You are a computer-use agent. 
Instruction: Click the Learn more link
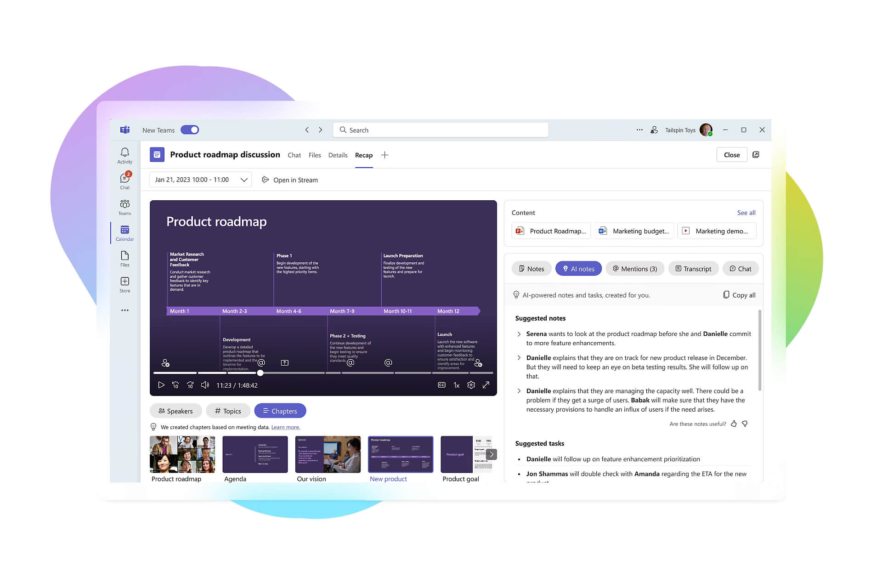(285, 427)
